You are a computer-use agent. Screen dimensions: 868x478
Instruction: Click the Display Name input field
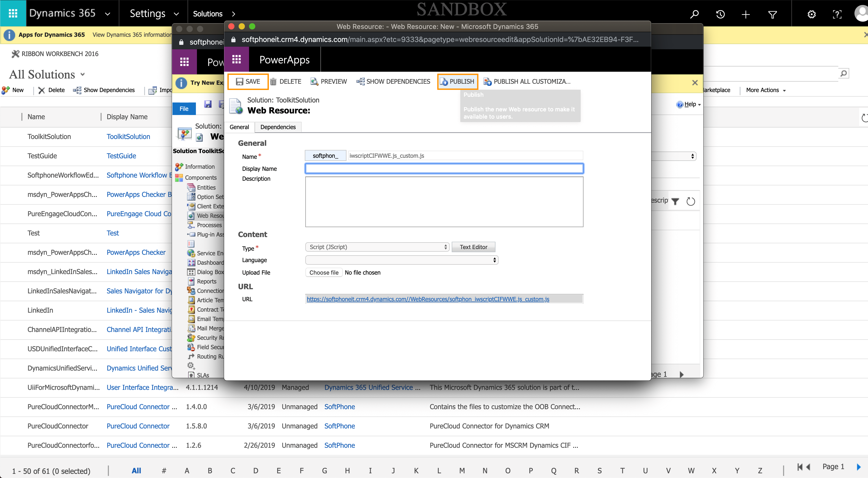(444, 168)
